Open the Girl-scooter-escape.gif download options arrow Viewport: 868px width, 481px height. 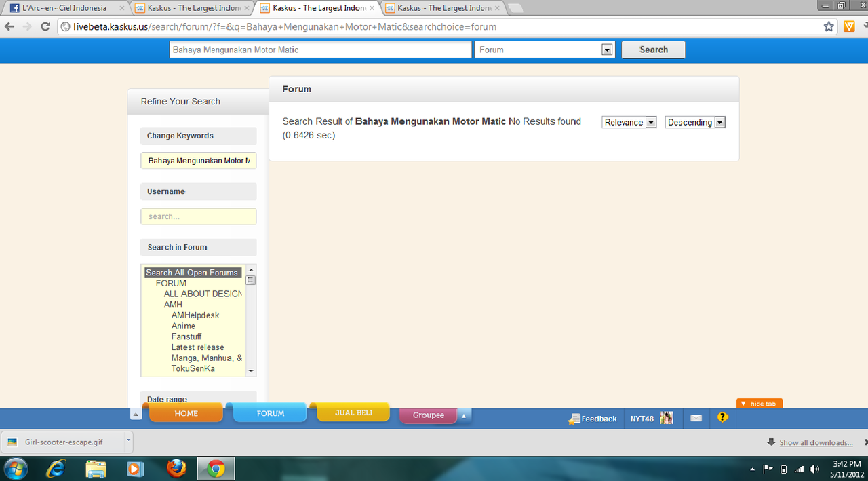(127, 441)
